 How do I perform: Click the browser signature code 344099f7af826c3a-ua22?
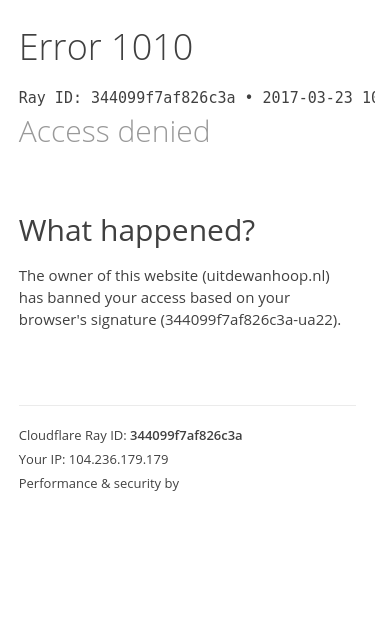pos(249,320)
